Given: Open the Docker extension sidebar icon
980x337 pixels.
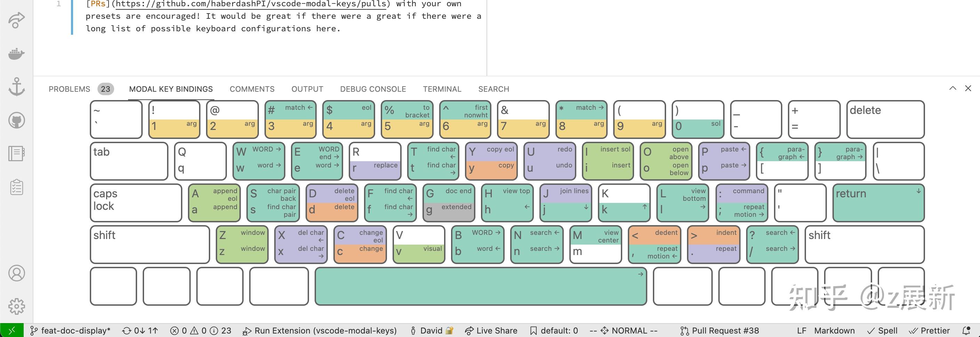Looking at the screenshot, I should [x=16, y=54].
